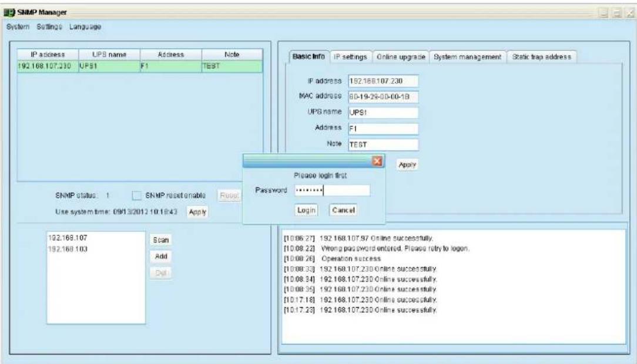Click the UPS name input field
The width and height of the screenshot is (637, 364).
[383, 112]
